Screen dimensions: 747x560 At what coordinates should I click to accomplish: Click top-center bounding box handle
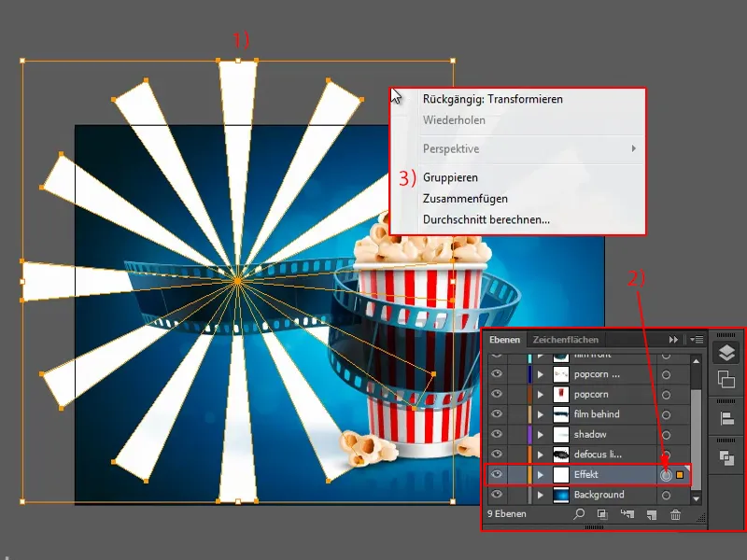[238, 61]
